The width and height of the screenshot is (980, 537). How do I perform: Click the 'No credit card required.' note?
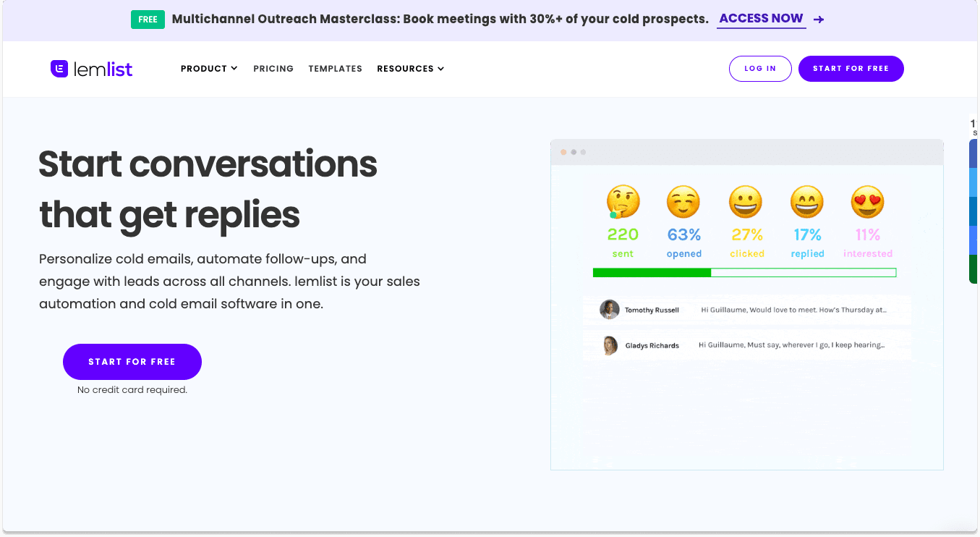132,390
